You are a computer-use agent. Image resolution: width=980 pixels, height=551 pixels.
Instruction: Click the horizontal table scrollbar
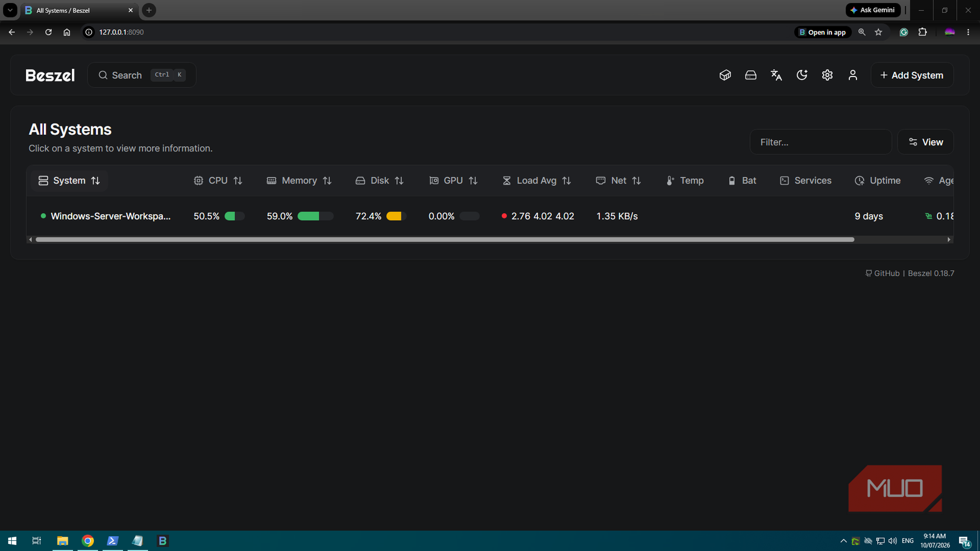(x=445, y=239)
